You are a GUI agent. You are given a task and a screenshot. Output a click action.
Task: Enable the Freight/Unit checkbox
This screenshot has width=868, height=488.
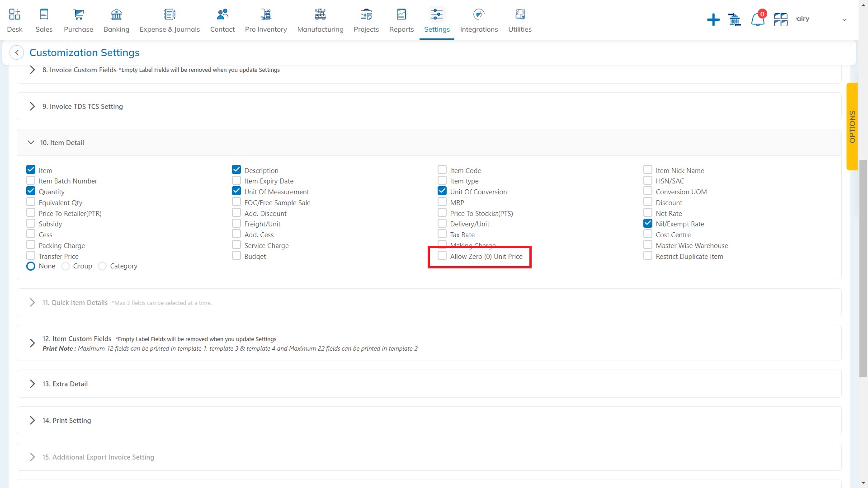[236, 223]
